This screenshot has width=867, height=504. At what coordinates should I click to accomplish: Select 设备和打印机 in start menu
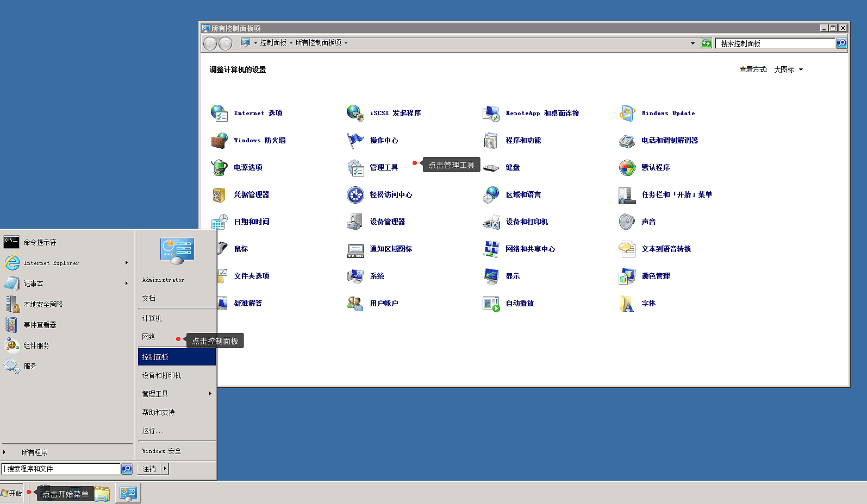point(161,375)
